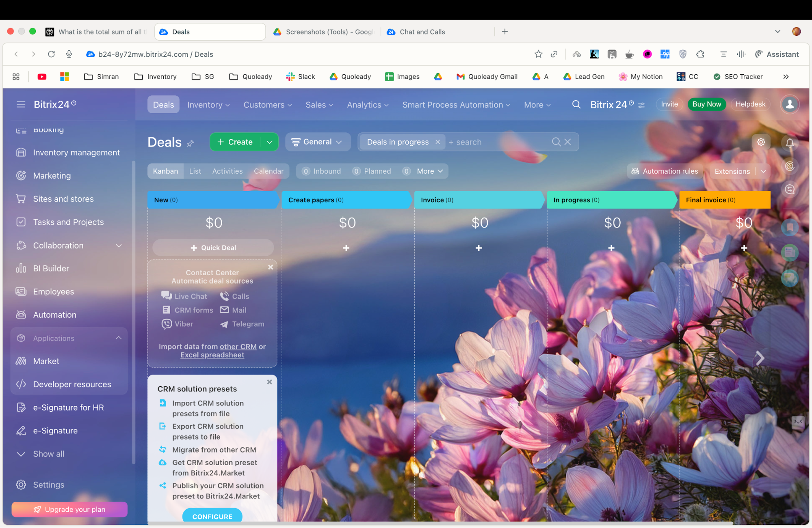The height and width of the screenshot is (528, 812).
Task: Open the Viber deal source
Action: (x=167, y=324)
